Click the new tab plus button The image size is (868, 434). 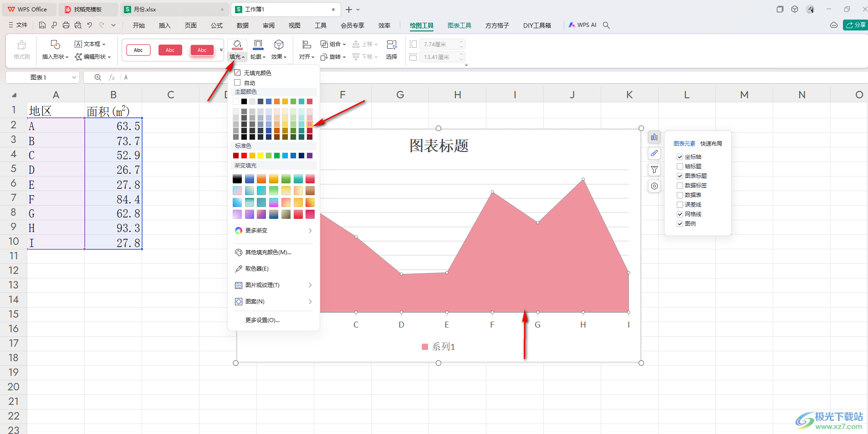click(349, 10)
